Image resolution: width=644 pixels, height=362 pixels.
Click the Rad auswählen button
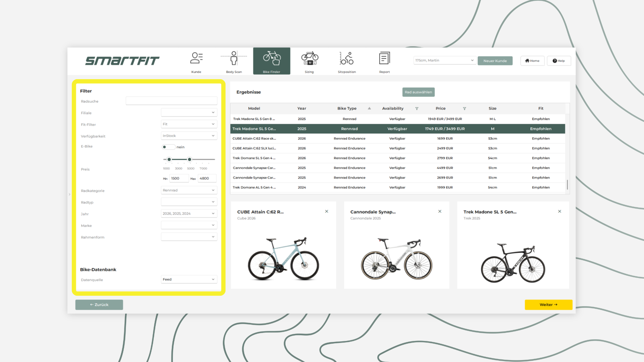pos(418,92)
